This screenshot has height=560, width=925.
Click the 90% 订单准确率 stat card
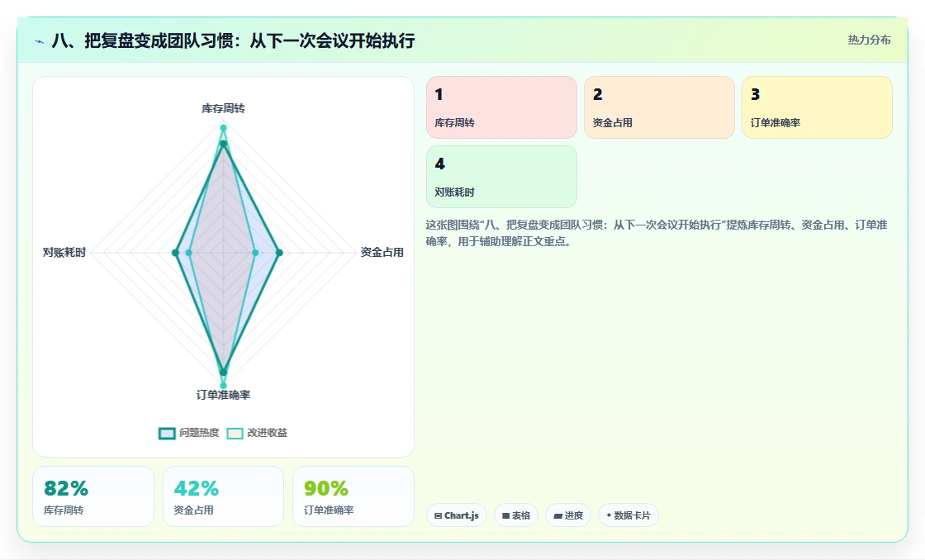click(x=353, y=496)
